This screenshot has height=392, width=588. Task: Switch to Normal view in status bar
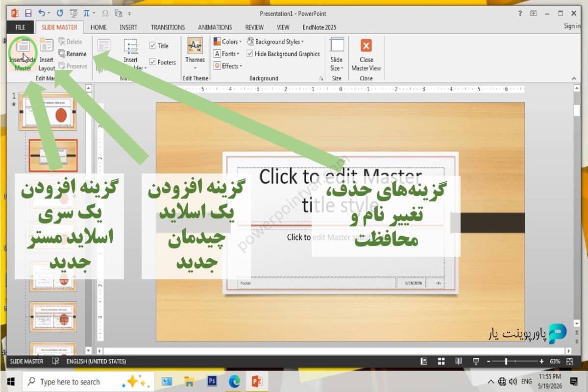424,361
